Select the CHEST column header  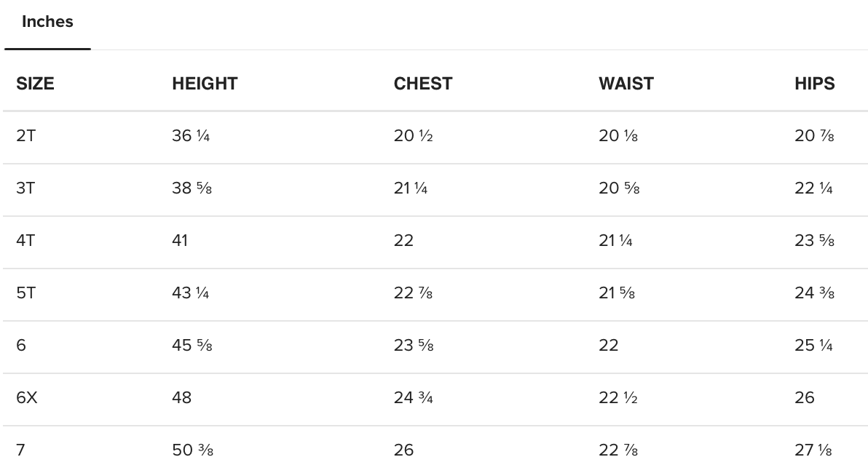[423, 84]
